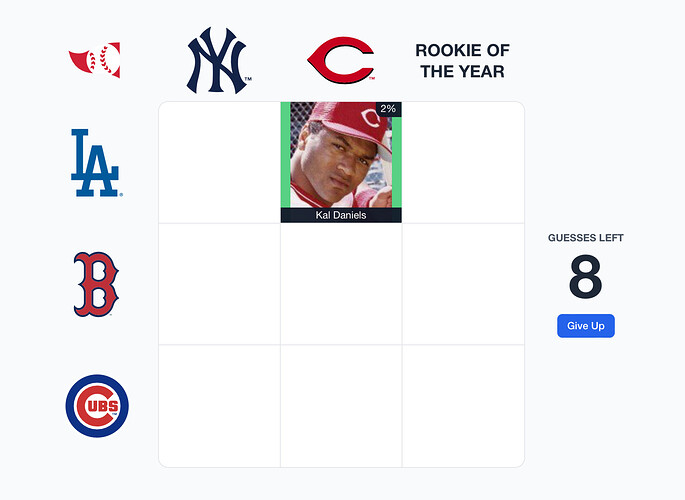
Task: Select the Dodgers Rookie of the Year cell
Action: coord(463,162)
